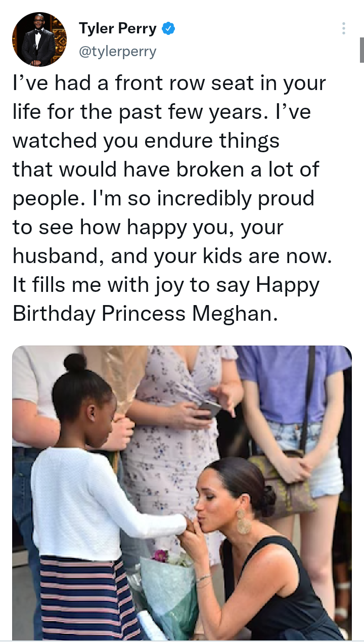
Task: Click the gold earring in the photo
Action: (243, 521)
